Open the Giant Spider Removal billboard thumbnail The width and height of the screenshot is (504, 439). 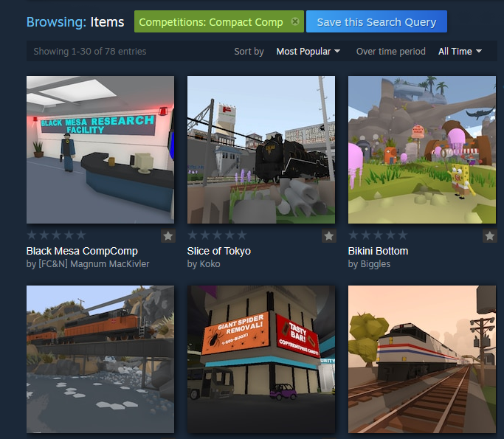click(261, 359)
